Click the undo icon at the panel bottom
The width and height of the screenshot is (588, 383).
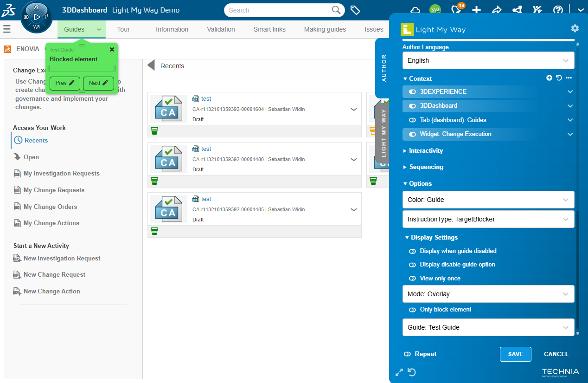pos(411,372)
